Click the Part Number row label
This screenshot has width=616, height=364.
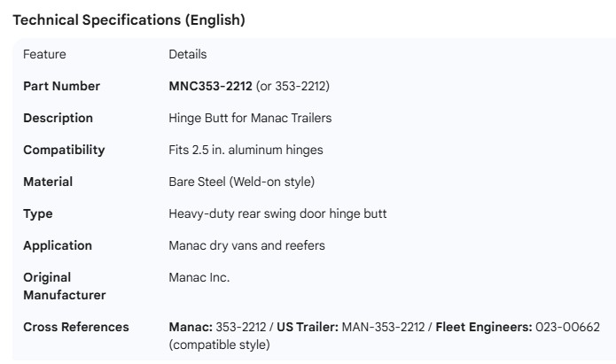pos(61,86)
